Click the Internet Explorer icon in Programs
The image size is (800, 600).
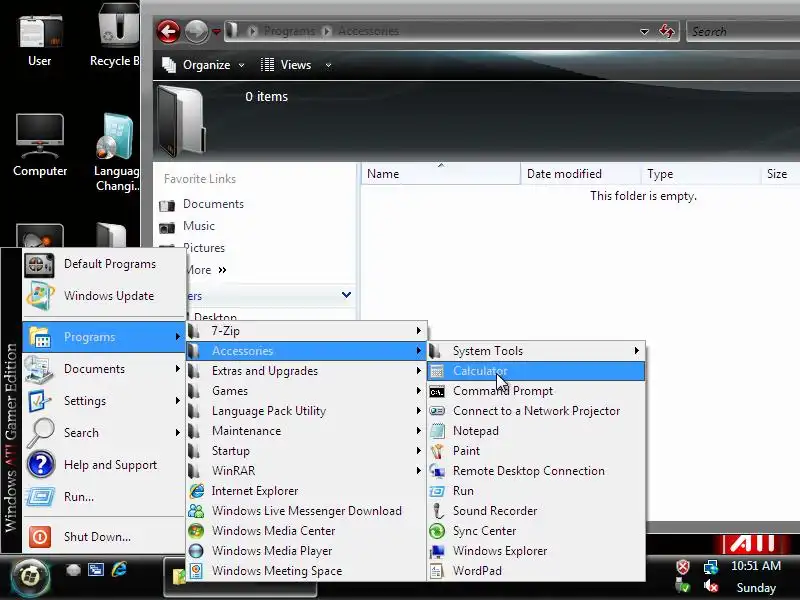point(196,491)
